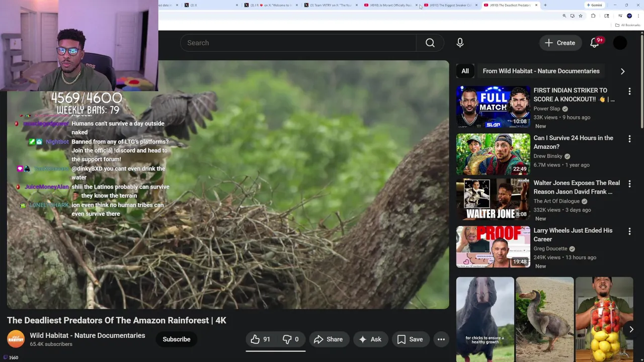Click Power Slap channel name
This screenshot has width=644, height=362.
point(547,109)
